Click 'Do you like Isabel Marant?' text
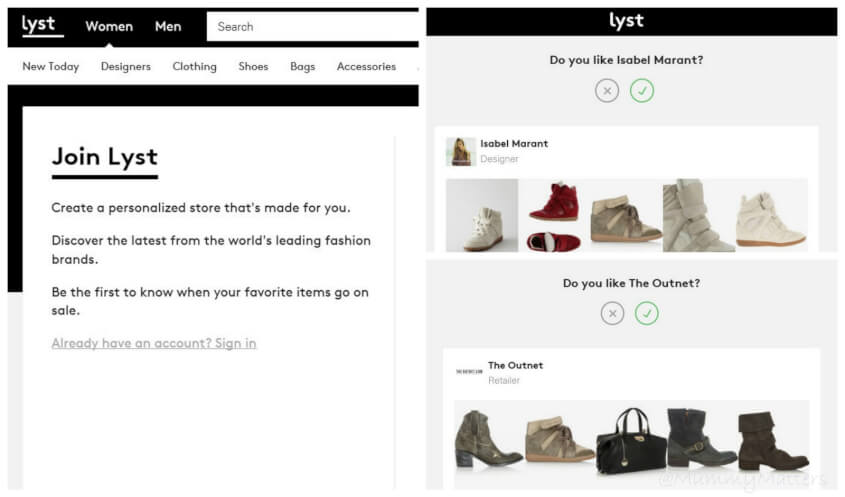This screenshot has height=497, width=845. pos(626,60)
